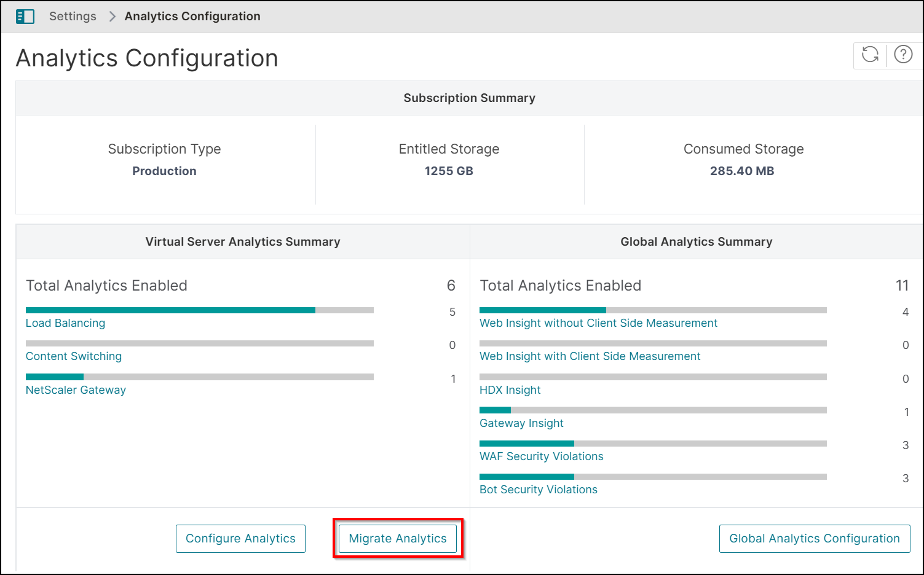Go to Settings in the breadcrumb
This screenshot has height=575, width=924.
tap(73, 17)
